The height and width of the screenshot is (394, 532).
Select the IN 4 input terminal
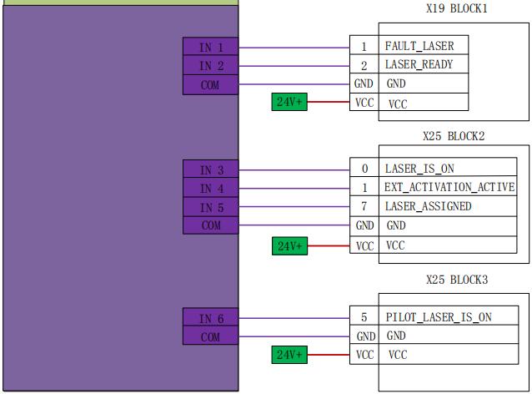tap(211, 189)
